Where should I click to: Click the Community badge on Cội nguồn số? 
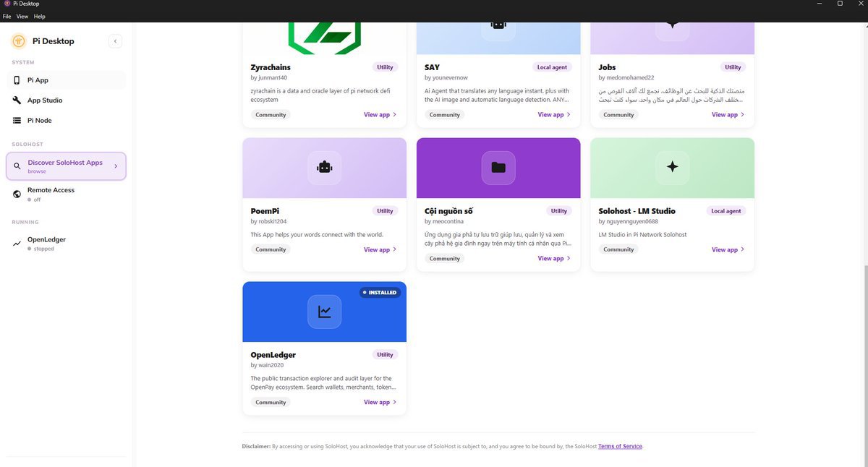(445, 259)
